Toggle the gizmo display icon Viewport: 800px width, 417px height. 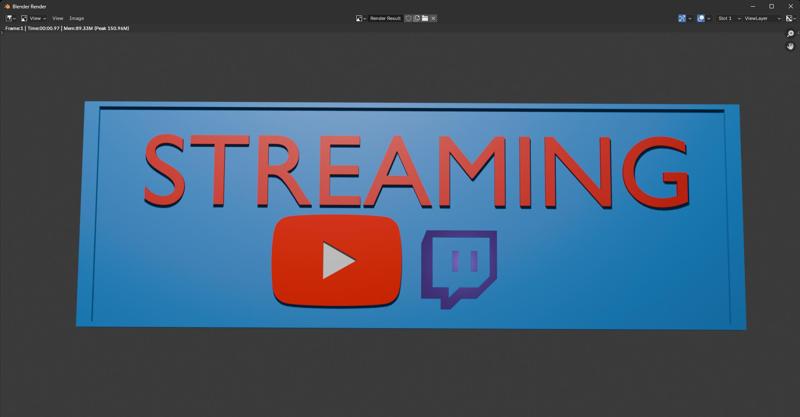tap(682, 18)
